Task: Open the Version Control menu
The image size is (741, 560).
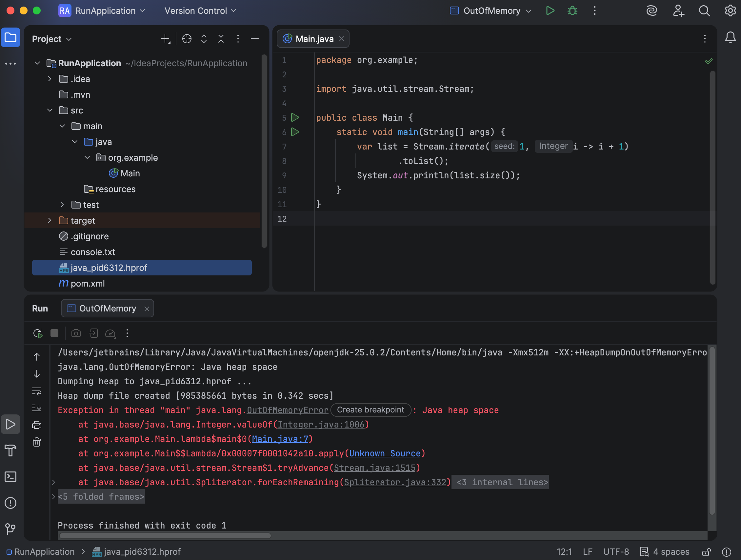Action: pyautogui.click(x=200, y=11)
